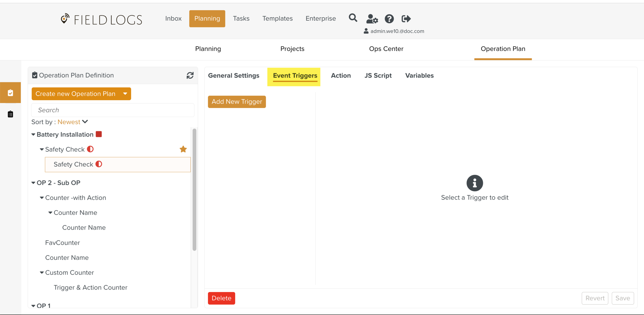Refresh the Operation Plan Definition list
Image resolution: width=644 pixels, height=315 pixels.
(x=190, y=75)
